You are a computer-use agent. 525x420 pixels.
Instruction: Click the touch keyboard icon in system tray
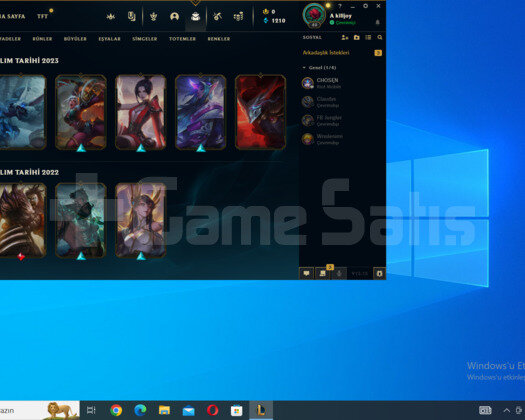point(485,410)
